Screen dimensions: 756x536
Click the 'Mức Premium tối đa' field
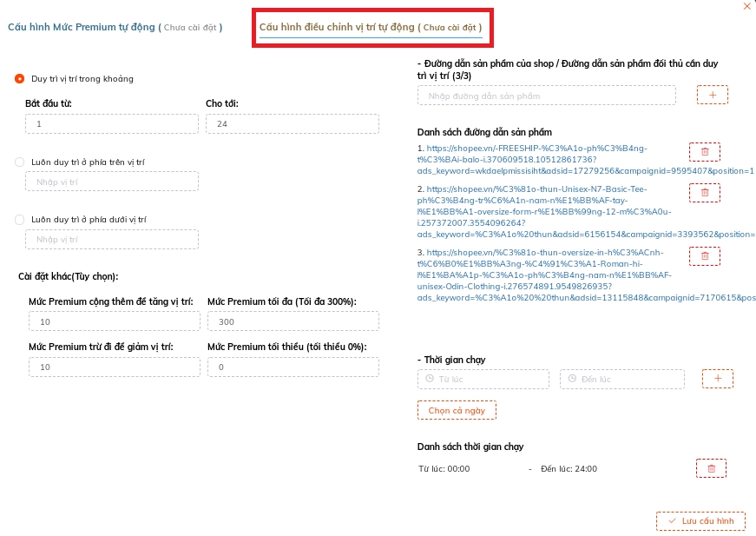click(x=293, y=322)
